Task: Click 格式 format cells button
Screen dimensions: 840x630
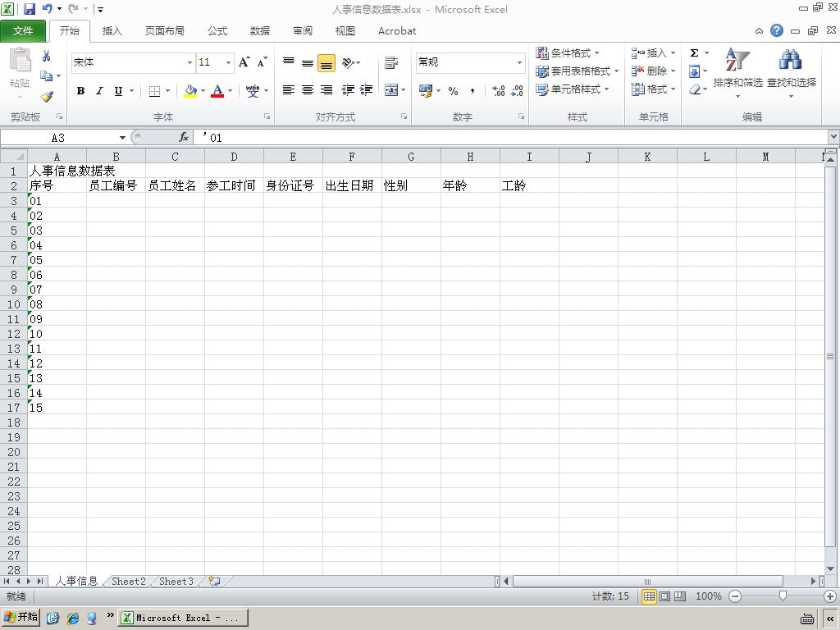Action: tap(653, 89)
